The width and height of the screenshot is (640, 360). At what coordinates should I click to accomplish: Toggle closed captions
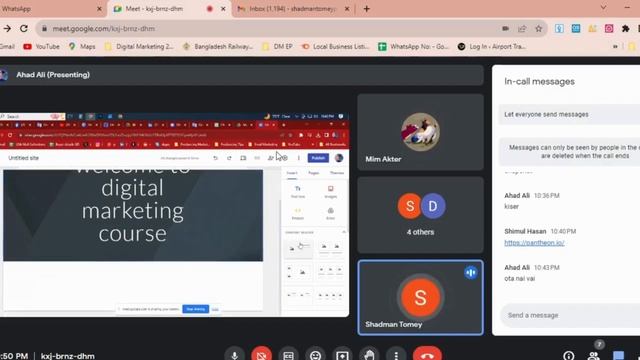point(288,355)
